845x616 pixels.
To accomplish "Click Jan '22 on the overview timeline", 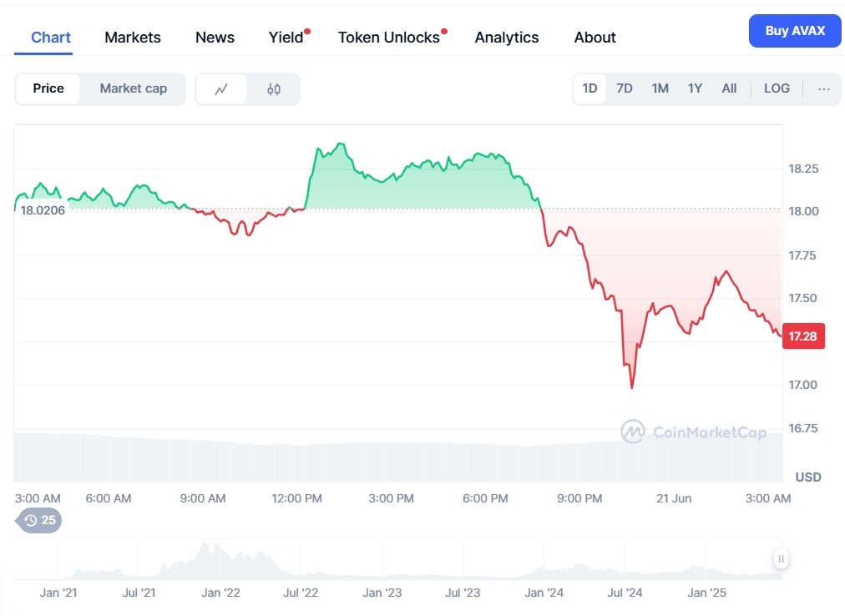I will pyautogui.click(x=220, y=593).
